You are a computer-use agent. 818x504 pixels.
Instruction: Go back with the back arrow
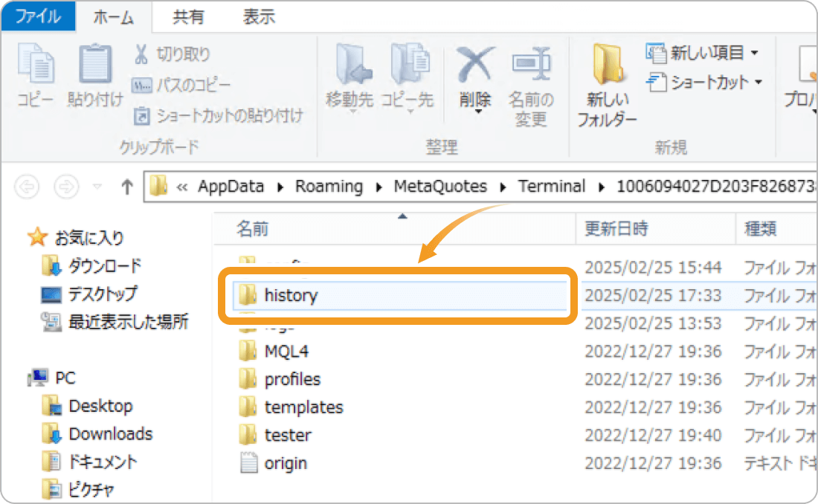[27, 187]
